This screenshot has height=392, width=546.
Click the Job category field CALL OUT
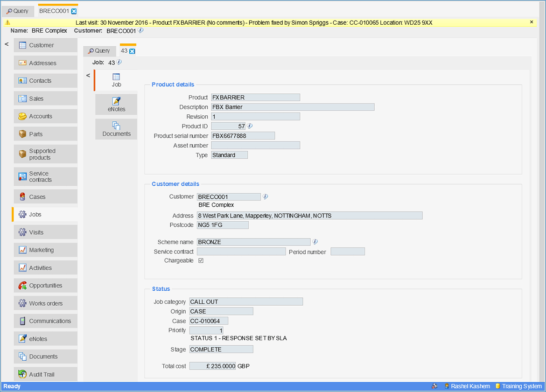[246, 301]
